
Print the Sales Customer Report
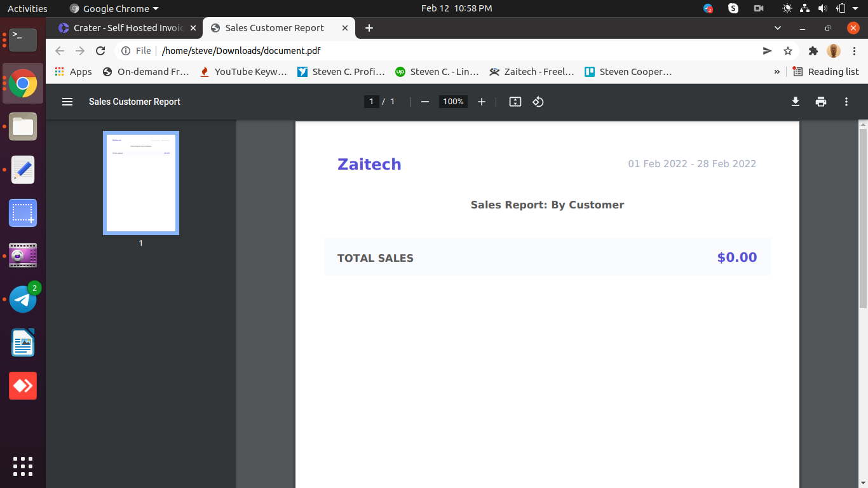821,102
